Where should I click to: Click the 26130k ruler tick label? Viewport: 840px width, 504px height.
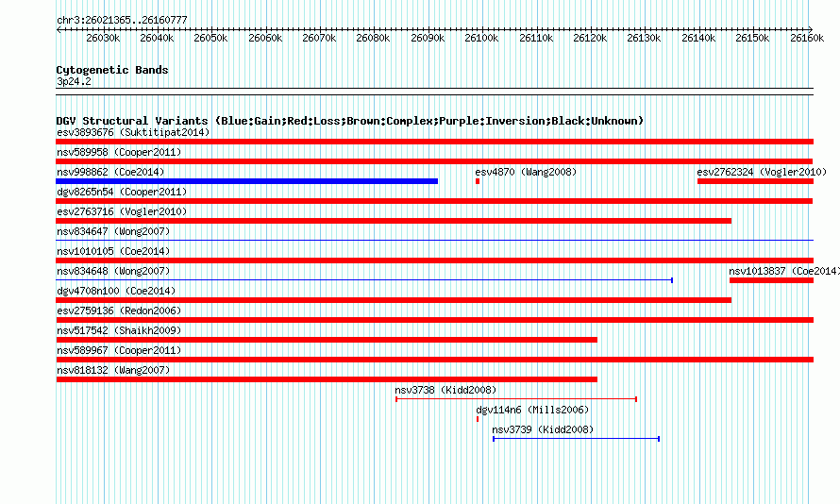point(645,38)
